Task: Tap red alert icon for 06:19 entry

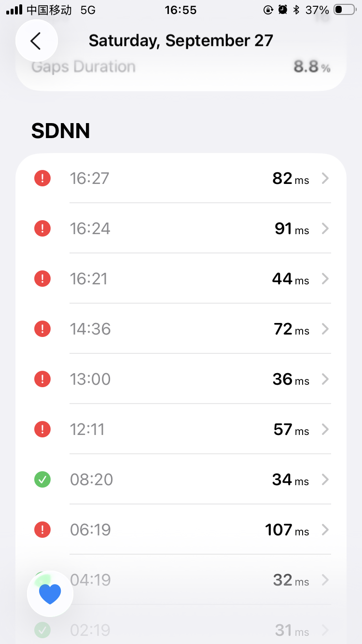Action: 42,530
